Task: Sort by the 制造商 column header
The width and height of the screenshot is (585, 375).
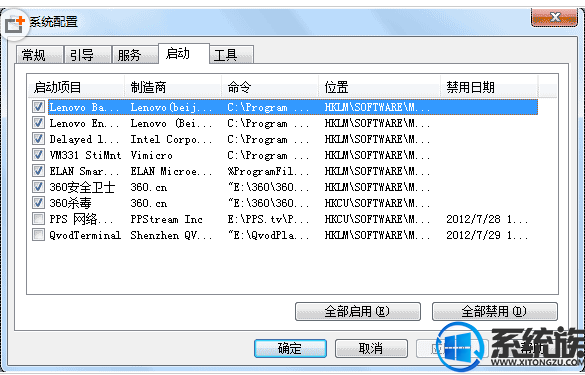Action: pyautogui.click(x=173, y=88)
